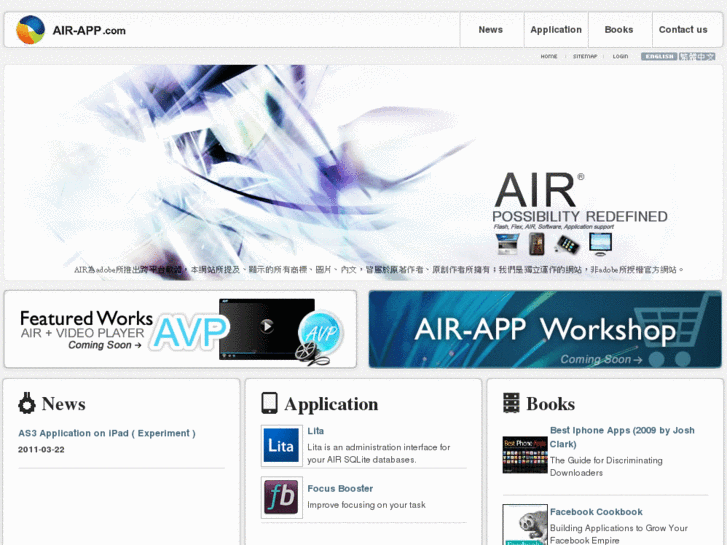The width and height of the screenshot is (727, 545).
Task: Click Lita's SQLite databases description
Action: click(x=379, y=454)
